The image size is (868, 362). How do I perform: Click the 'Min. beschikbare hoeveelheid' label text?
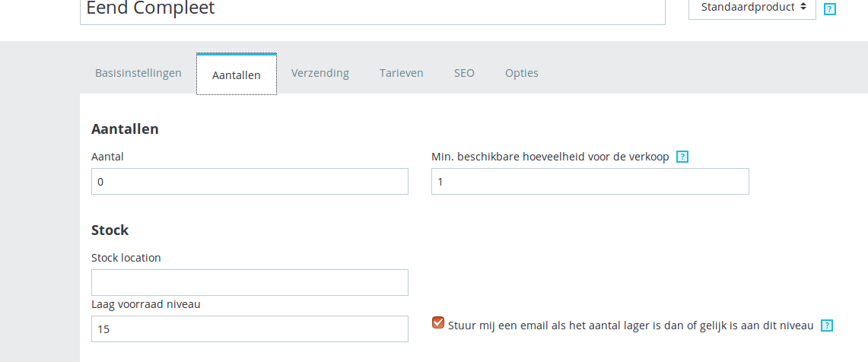[550, 157]
